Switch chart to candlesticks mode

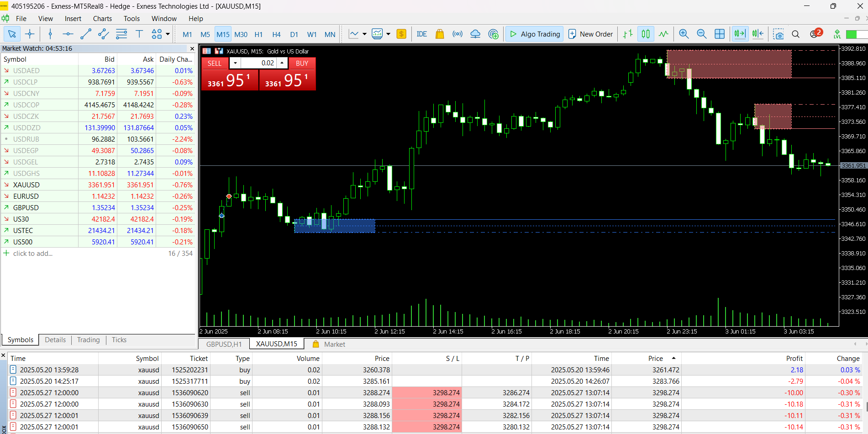(x=646, y=34)
